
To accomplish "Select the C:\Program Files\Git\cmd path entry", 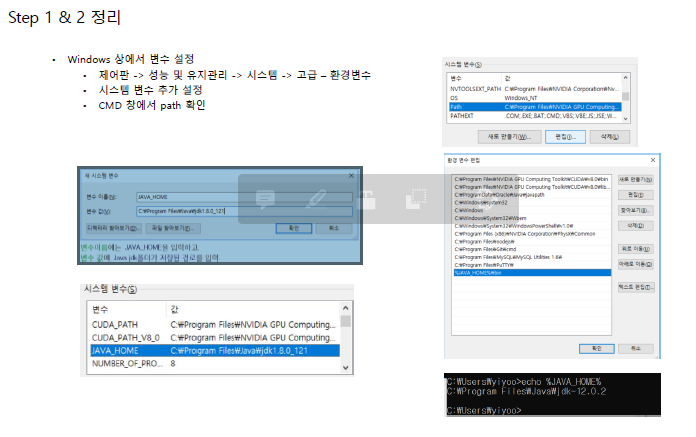I will pos(532,249).
